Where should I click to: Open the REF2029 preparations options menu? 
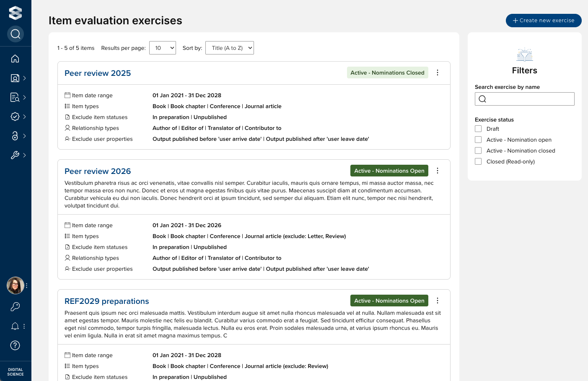[x=438, y=301]
